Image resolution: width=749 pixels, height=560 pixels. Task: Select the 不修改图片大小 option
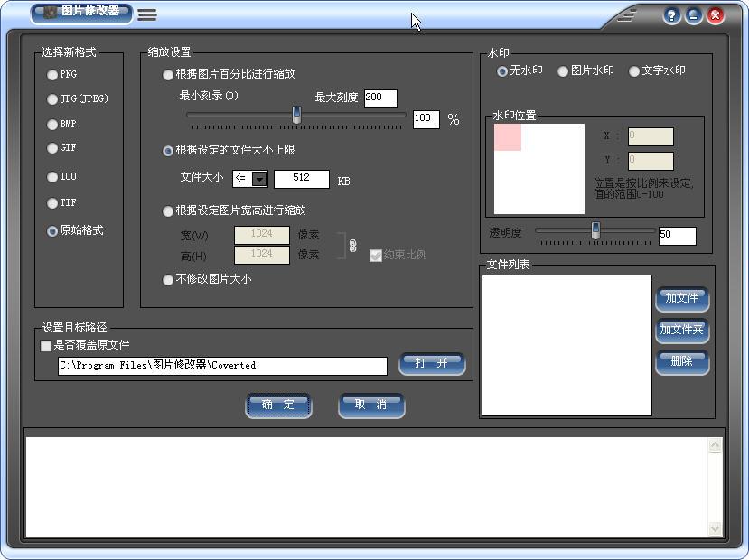[x=166, y=281]
